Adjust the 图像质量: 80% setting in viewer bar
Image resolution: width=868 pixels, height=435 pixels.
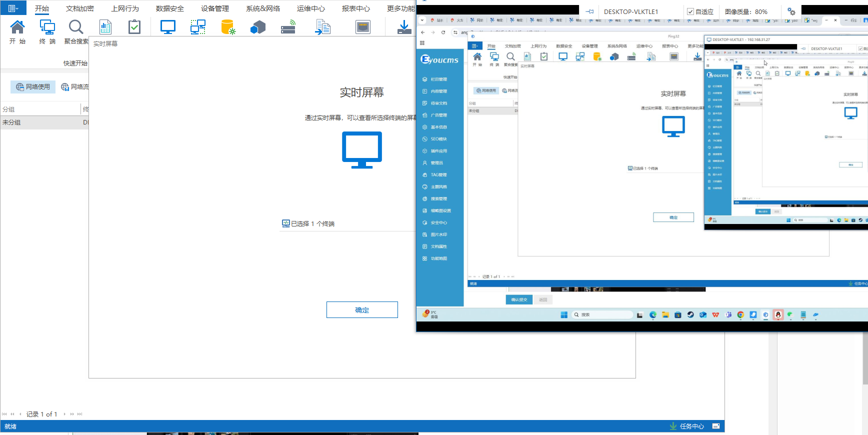pyautogui.click(x=746, y=11)
